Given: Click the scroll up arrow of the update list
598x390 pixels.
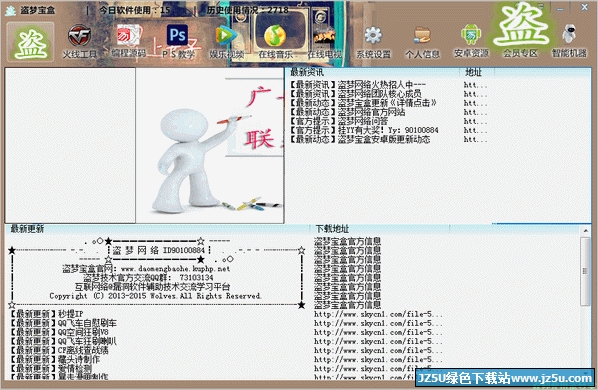Looking at the screenshot, I should pyautogui.click(x=585, y=231).
